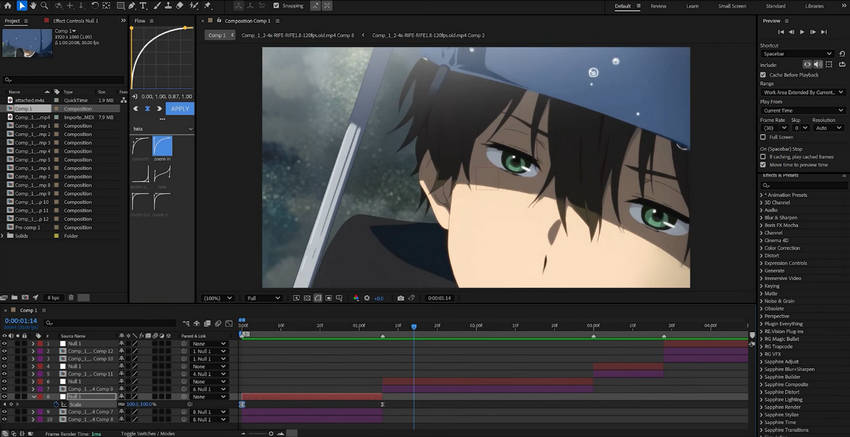Viewport: 850px width, 437px height.
Task: Click the timecode 0:00:01:14 display
Action: [x=21, y=321]
